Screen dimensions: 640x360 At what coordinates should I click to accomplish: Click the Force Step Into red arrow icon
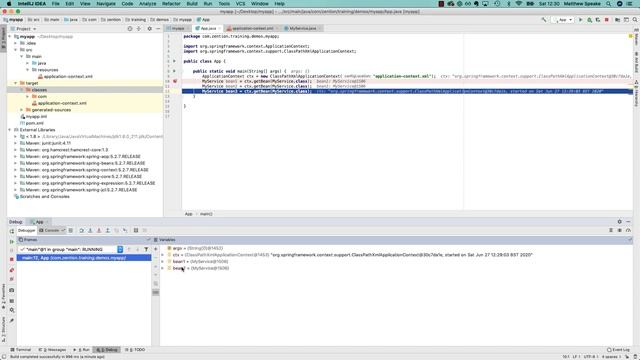point(99,231)
